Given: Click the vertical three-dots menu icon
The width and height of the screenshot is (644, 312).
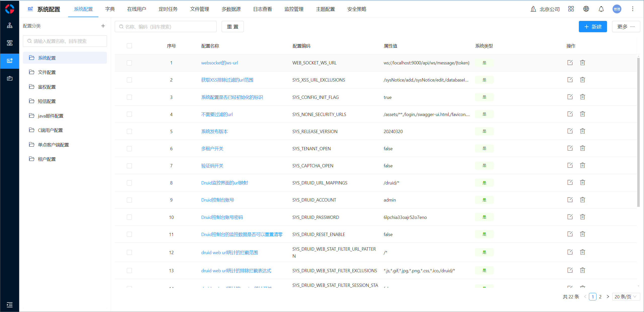Looking at the screenshot, I should [x=632, y=9].
